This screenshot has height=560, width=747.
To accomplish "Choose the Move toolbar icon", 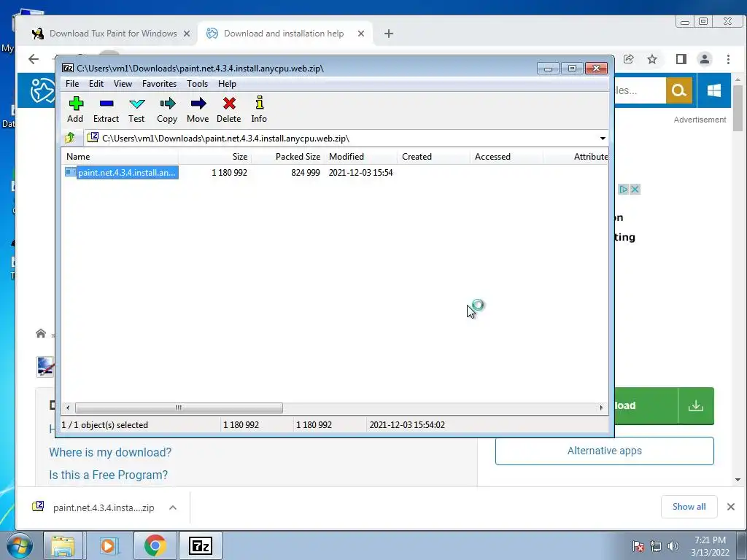I will tap(198, 109).
